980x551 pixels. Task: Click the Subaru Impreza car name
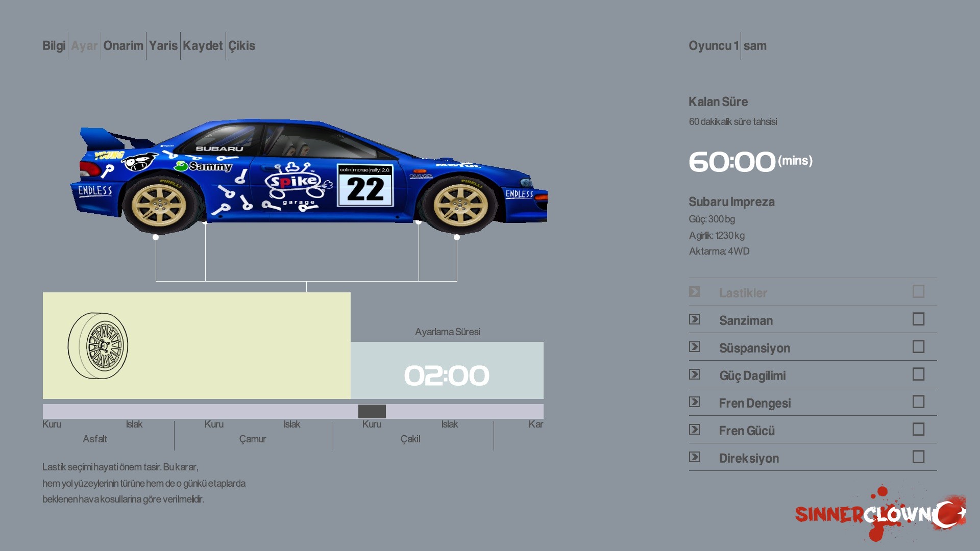click(x=731, y=202)
